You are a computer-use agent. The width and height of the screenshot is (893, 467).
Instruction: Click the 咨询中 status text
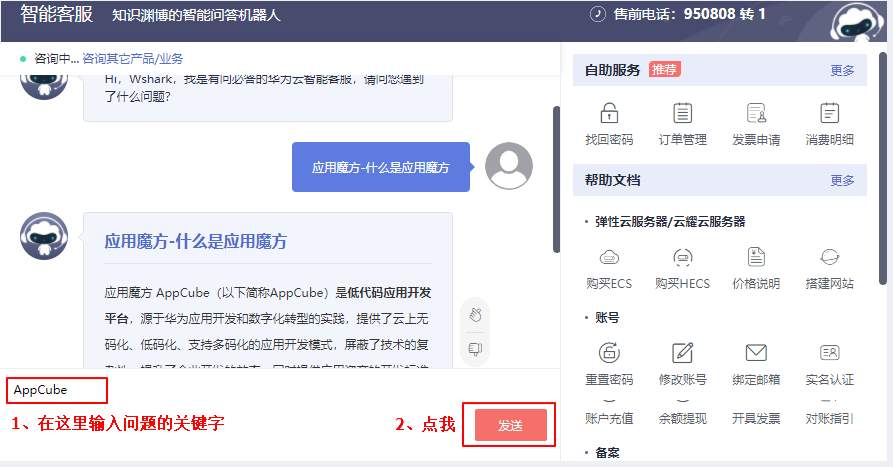coord(55,59)
